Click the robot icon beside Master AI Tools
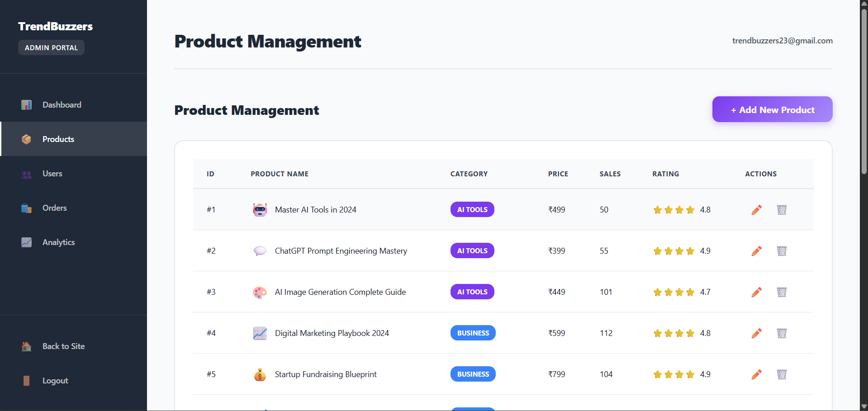This screenshot has height=411, width=868. (260, 210)
